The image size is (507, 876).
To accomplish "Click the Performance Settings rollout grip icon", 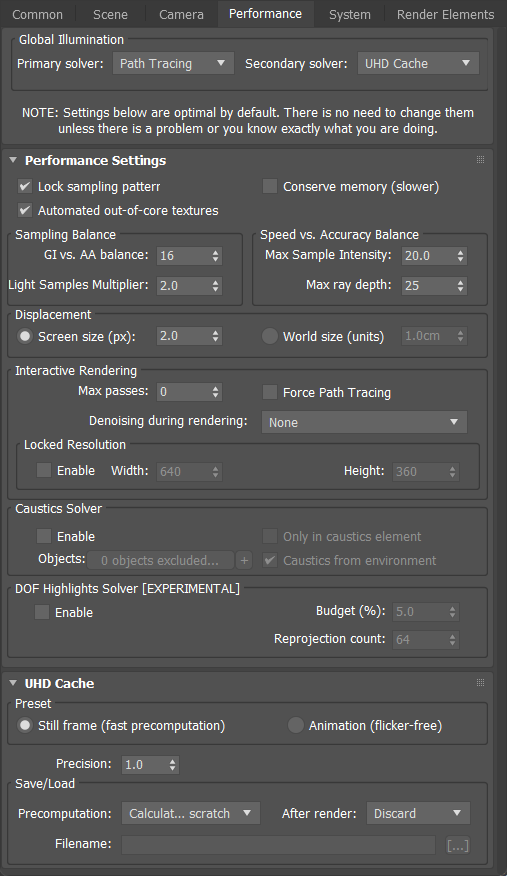I will pos(480,160).
